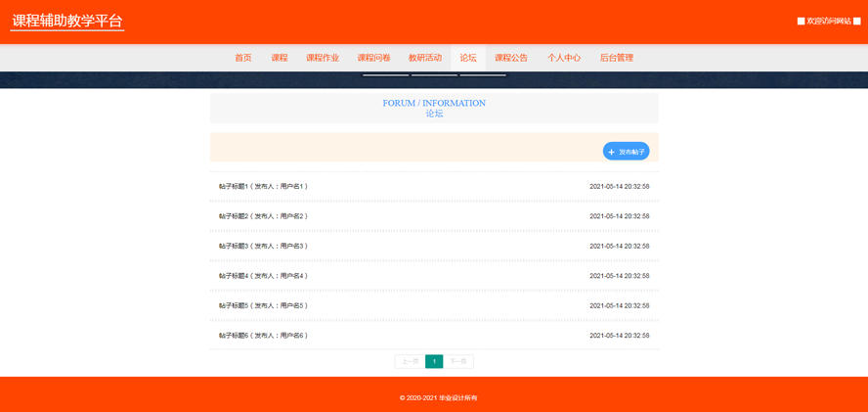Click the third carousel indicator bar
Viewport: 868px width, 412px height.
483,74
